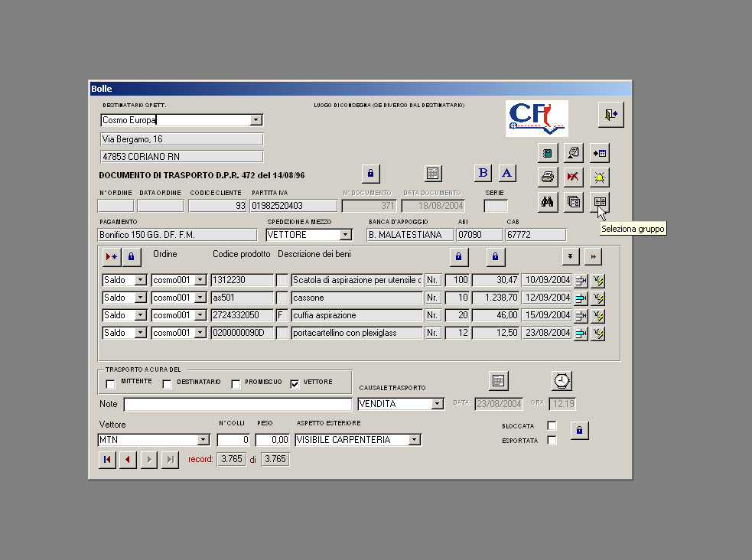
Task: Click the B button
Action: point(483,173)
